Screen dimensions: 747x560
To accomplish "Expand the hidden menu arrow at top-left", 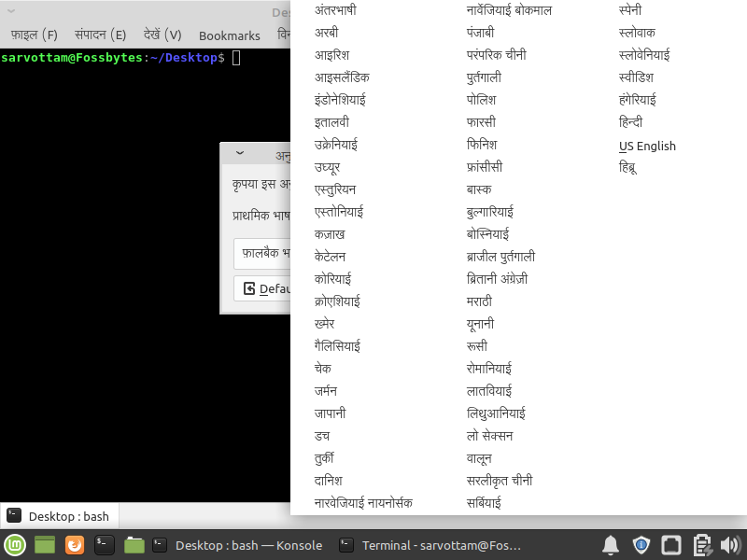I will point(10,11).
